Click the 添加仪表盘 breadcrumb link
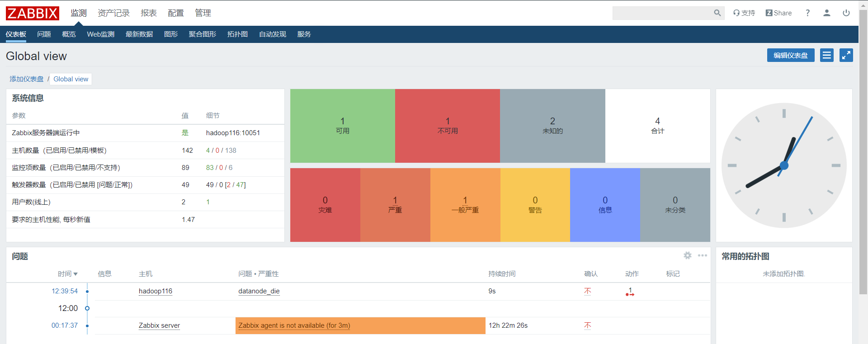 (x=27, y=79)
